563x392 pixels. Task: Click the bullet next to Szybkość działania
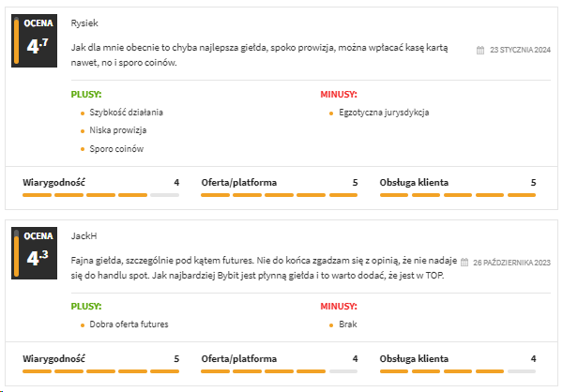[x=83, y=113]
